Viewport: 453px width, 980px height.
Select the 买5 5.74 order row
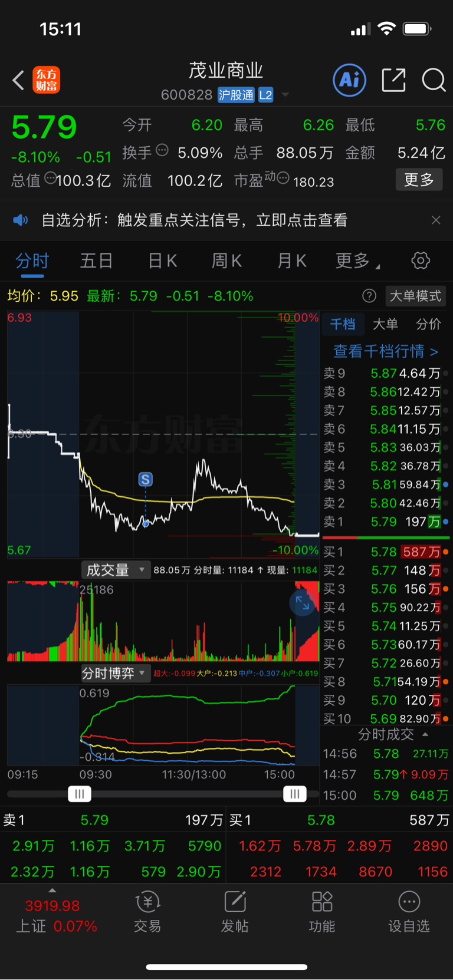click(386, 626)
